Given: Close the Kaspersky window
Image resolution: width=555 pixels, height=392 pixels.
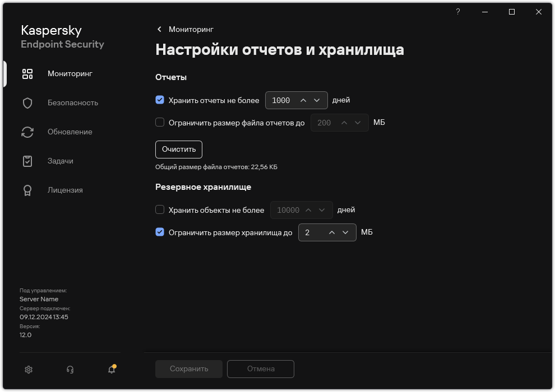Looking at the screenshot, I should (x=539, y=12).
